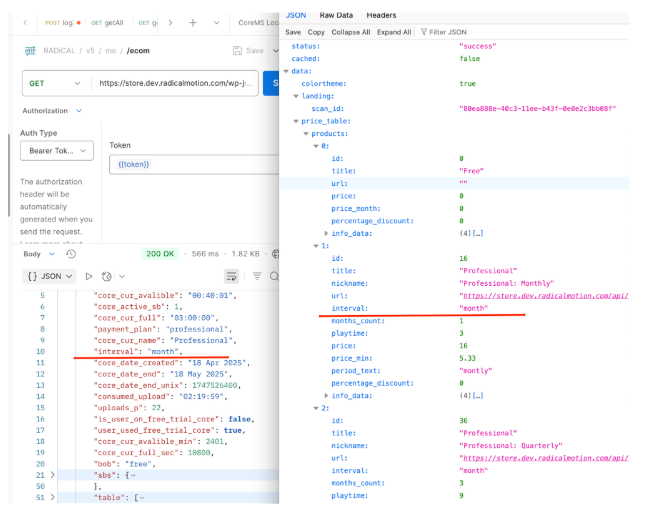Select the GET getAll tab
Image resolution: width=658 pixels, height=510 pixels.
pyautogui.click(x=107, y=23)
